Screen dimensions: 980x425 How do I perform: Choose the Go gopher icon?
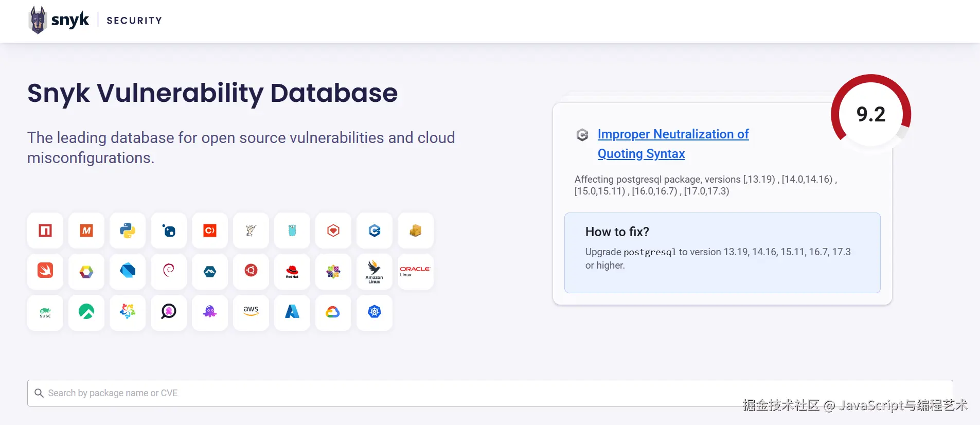[x=292, y=231]
